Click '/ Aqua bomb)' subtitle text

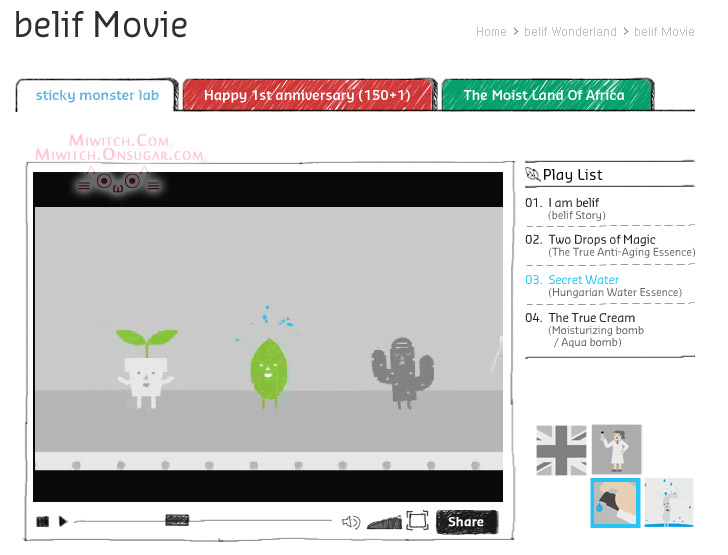[x=587, y=342]
